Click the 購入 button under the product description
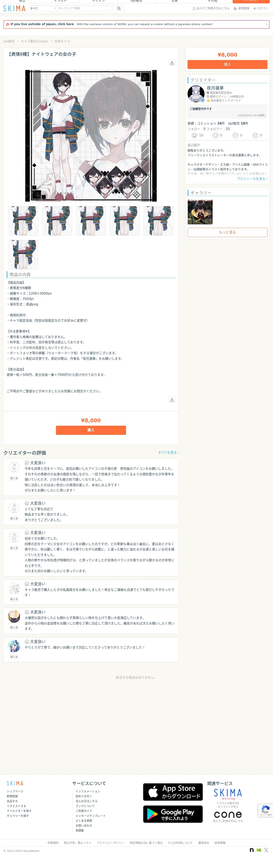 tap(91, 430)
